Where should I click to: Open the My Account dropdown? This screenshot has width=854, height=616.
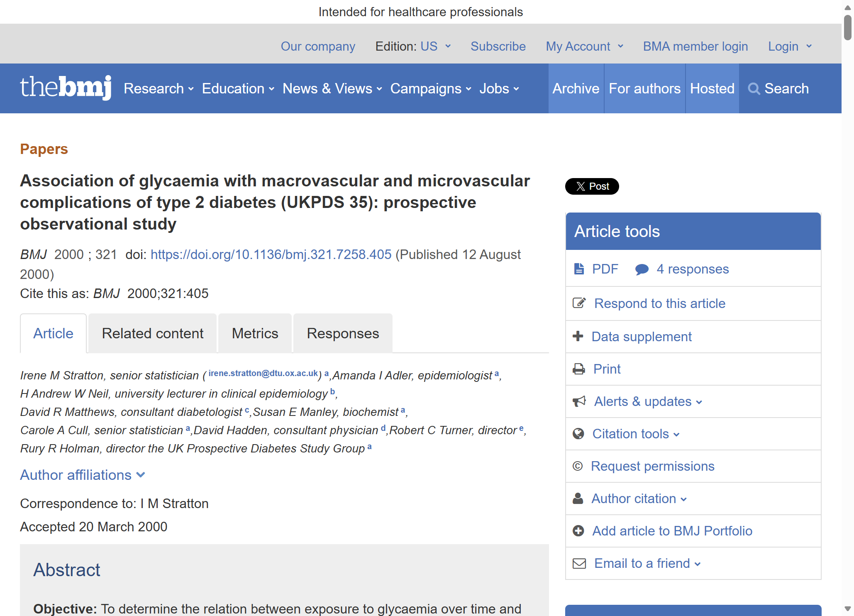[584, 46]
